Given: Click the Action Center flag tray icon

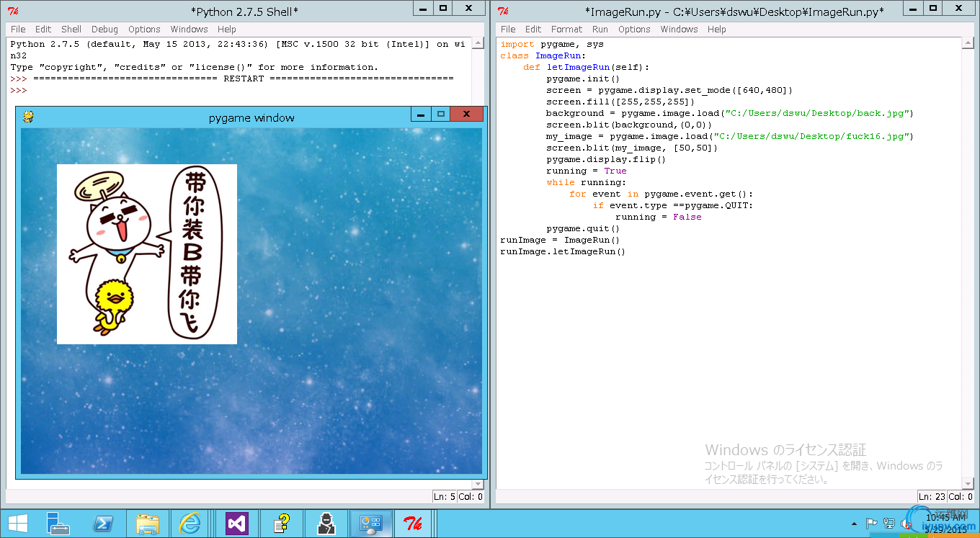Looking at the screenshot, I should coord(870,524).
